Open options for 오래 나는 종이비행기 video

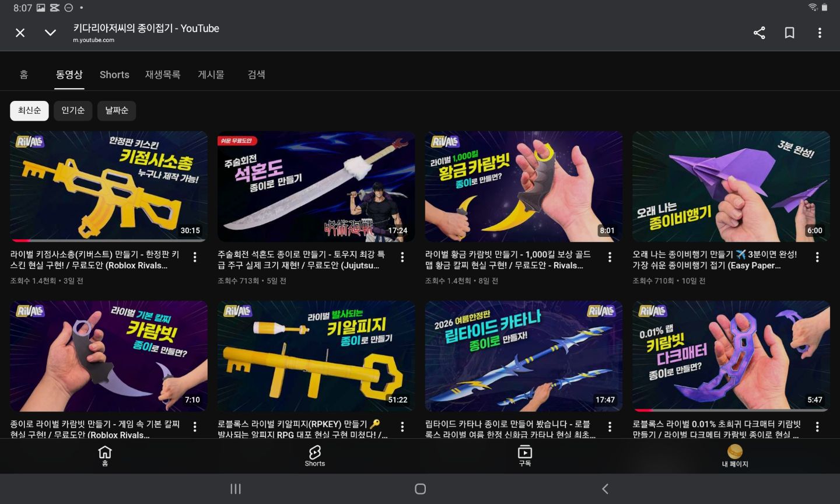817,257
